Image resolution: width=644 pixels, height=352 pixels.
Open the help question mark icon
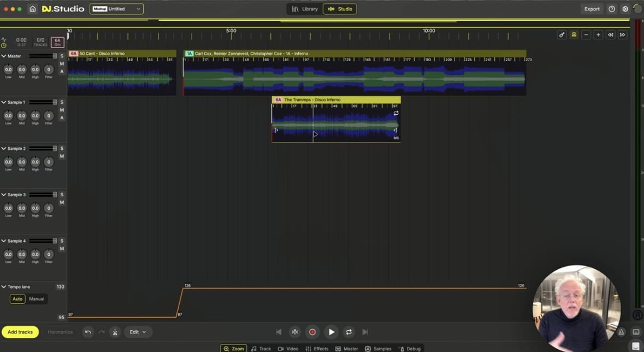tap(612, 9)
